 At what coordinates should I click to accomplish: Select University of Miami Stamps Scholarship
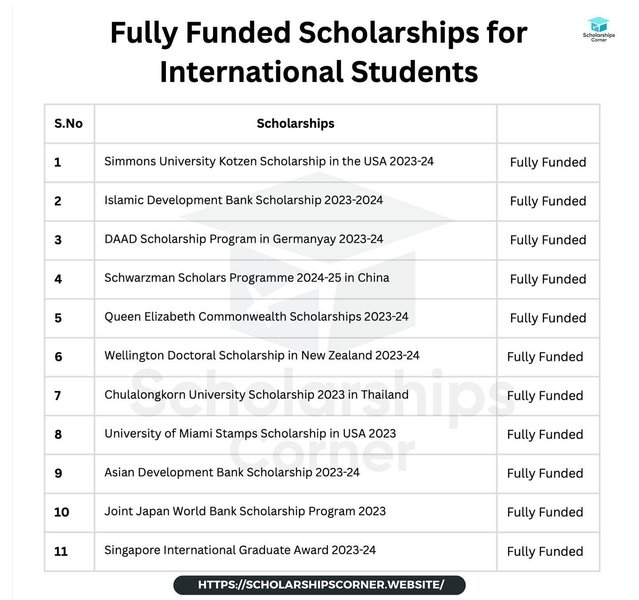point(250,434)
